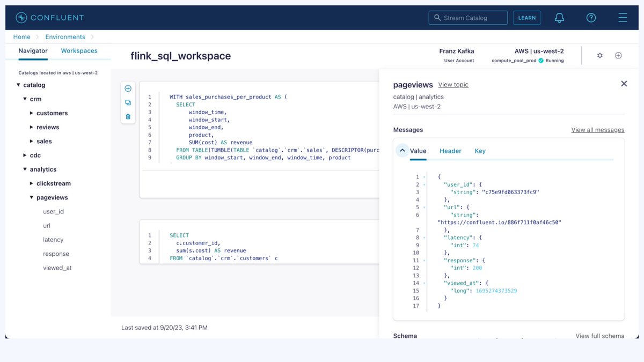644x362 pixels.
Task: Fold JSON at line 14 viewed_at arrow
Action: coord(424,283)
